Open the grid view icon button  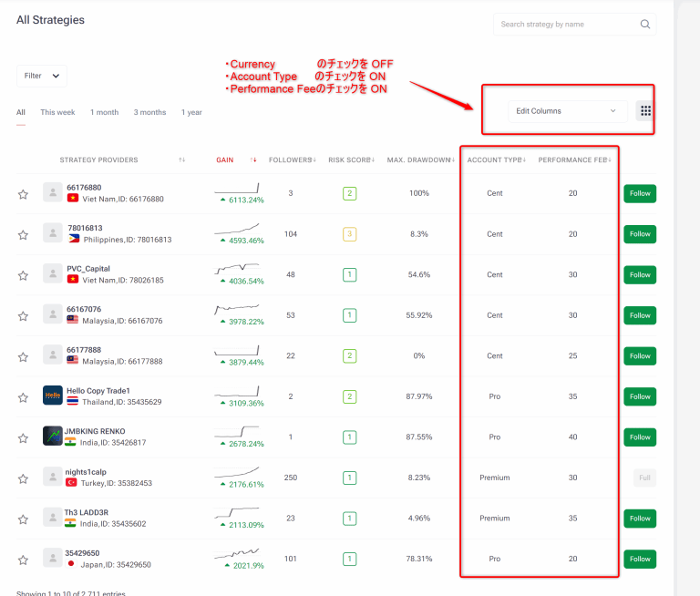click(645, 111)
